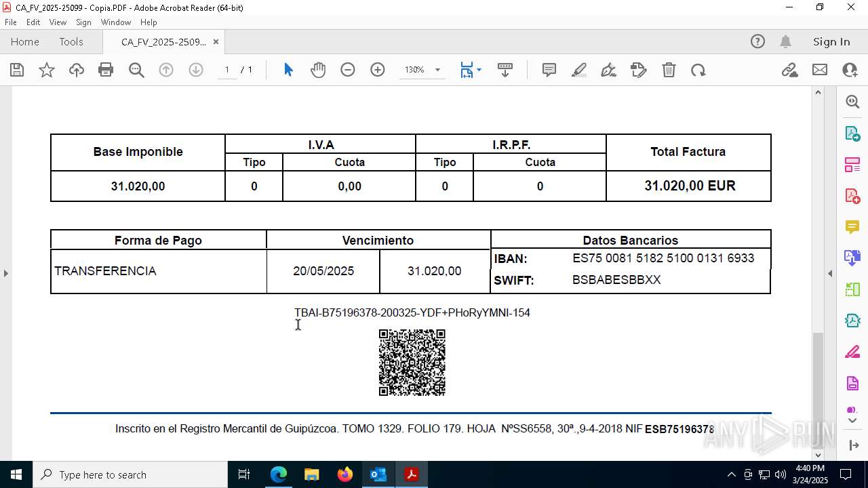The width and height of the screenshot is (868, 488).
Task: Share a link to the file
Action: [x=789, y=70]
